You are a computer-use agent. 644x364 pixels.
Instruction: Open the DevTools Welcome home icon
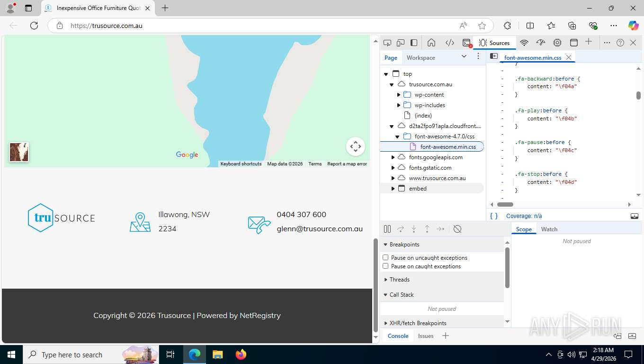point(431,43)
